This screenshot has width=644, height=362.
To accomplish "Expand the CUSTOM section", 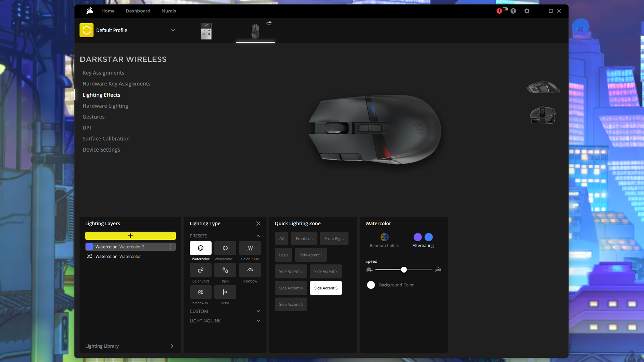I will (x=258, y=311).
